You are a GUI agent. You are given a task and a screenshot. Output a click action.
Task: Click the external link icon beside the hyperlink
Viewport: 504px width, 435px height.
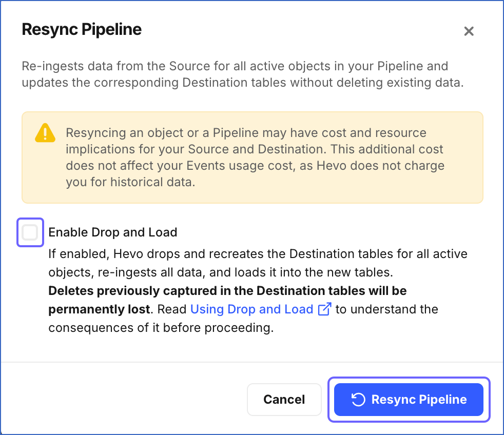coord(325,309)
